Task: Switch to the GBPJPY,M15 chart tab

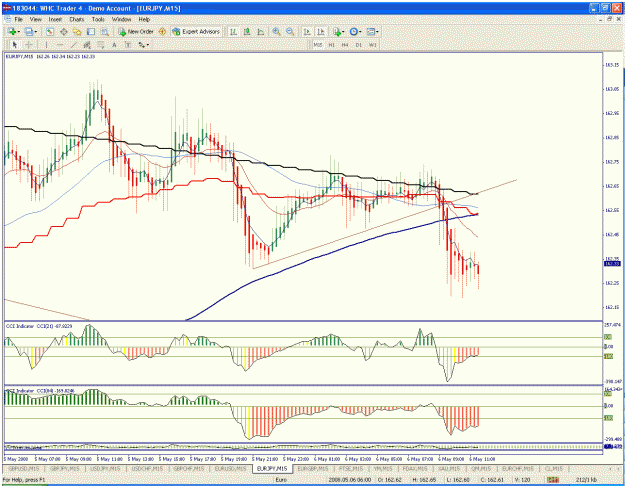Action: 65,468
